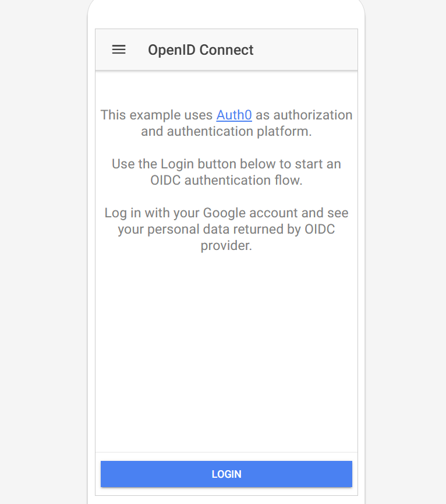Click "your personal data returned by OIDC" line
The width and height of the screenshot is (446, 504).
pos(226,229)
